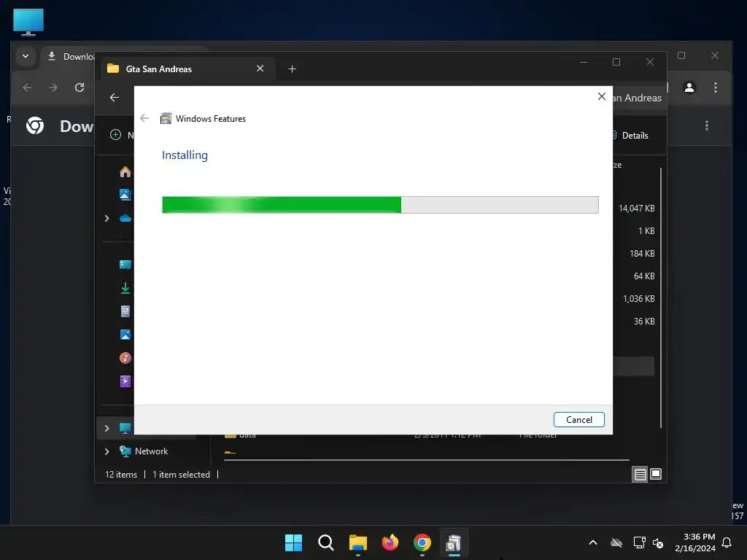747x560 pixels.
Task: Open File Explorer from taskbar
Action: [x=357, y=542]
